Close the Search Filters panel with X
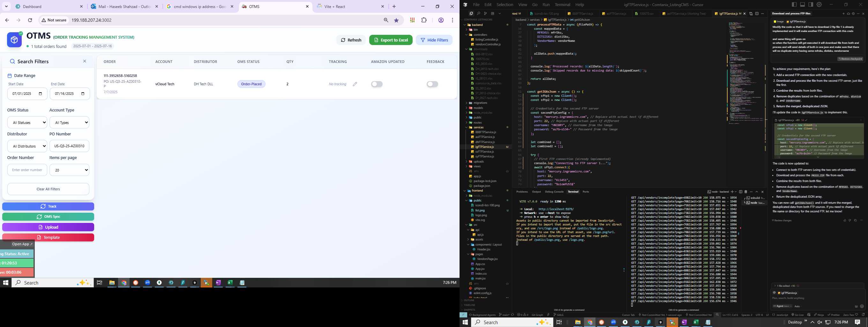Image resolution: width=868 pixels, height=327 pixels. tap(85, 61)
